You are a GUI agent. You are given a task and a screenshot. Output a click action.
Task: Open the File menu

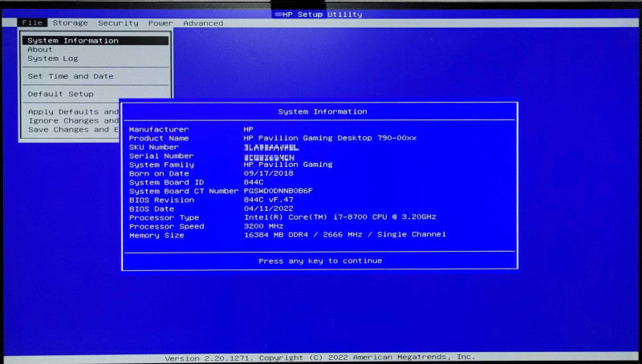point(32,23)
